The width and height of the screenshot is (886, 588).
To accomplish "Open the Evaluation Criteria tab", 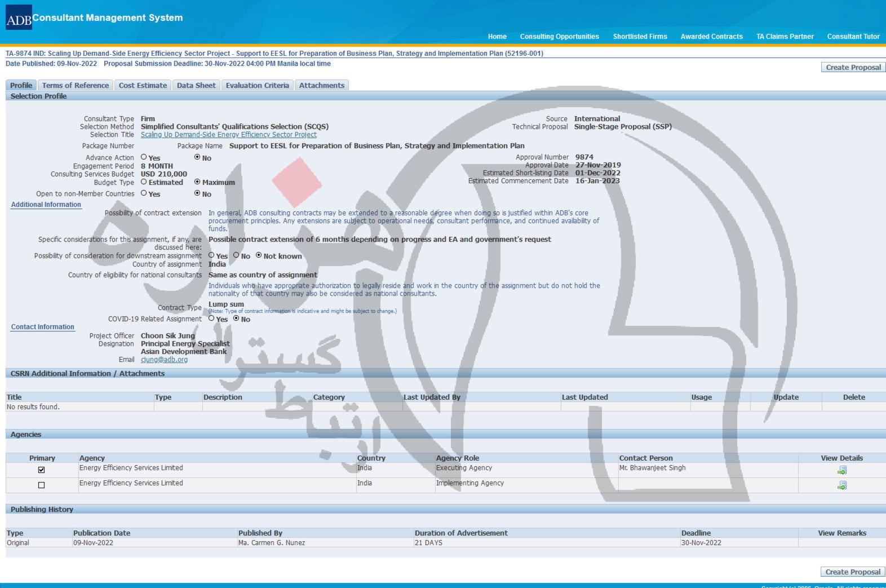I will point(258,85).
